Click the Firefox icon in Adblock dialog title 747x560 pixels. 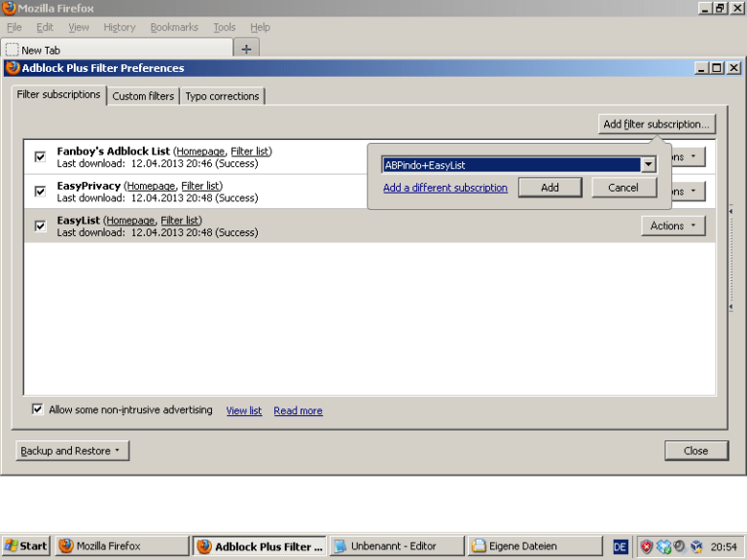tap(13, 68)
